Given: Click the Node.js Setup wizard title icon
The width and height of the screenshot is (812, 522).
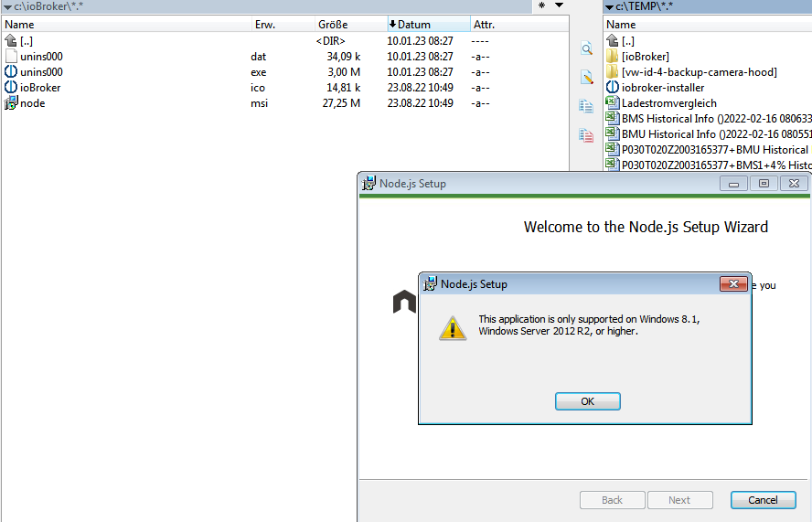Looking at the screenshot, I should tap(369, 184).
